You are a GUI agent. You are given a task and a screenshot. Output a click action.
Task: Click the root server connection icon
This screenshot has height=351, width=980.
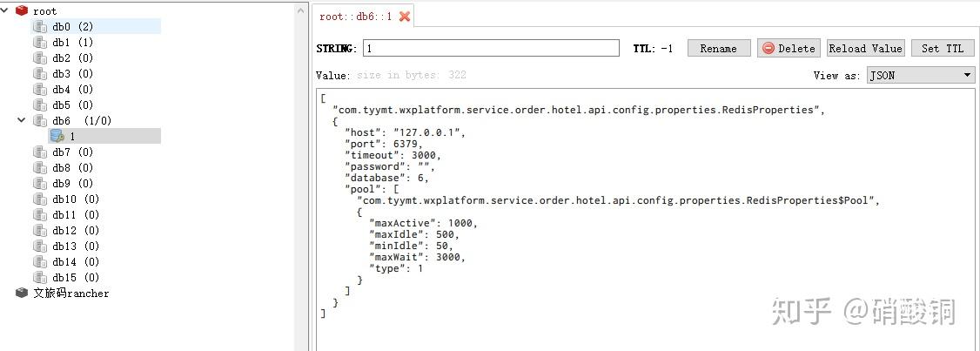tap(22, 10)
